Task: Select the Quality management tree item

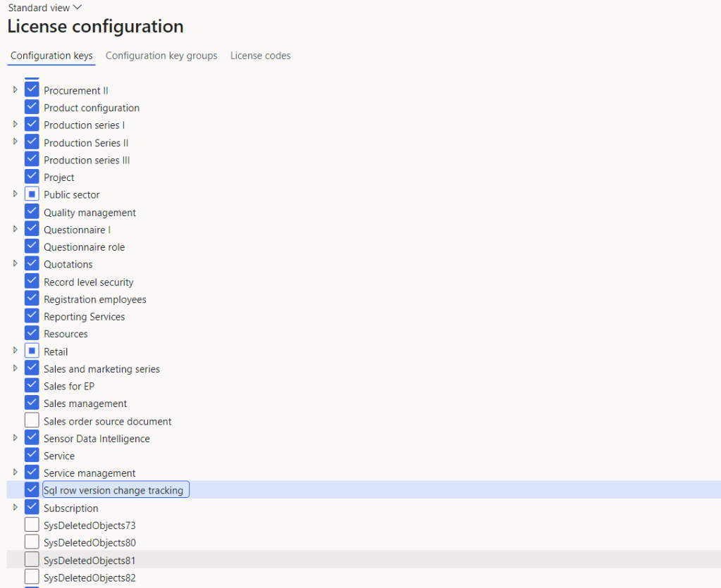Action: [90, 213]
